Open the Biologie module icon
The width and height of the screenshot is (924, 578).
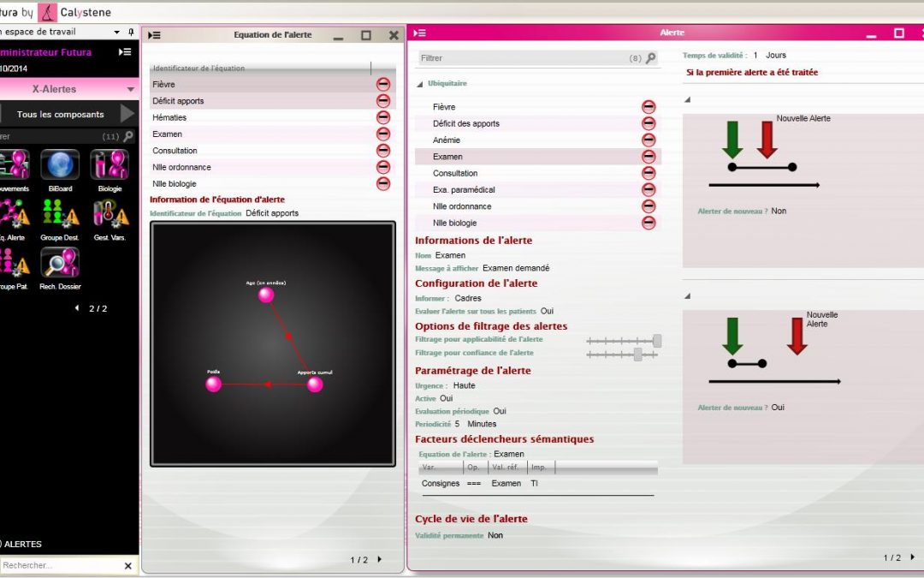109,164
